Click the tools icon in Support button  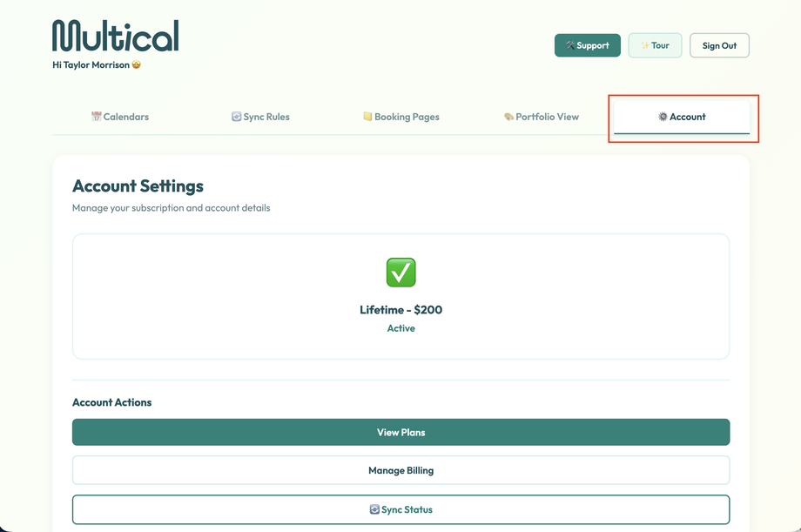click(570, 45)
